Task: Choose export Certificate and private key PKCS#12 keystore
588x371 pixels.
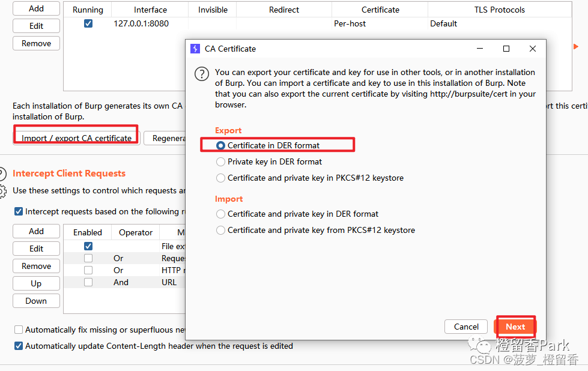Action: (x=221, y=178)
